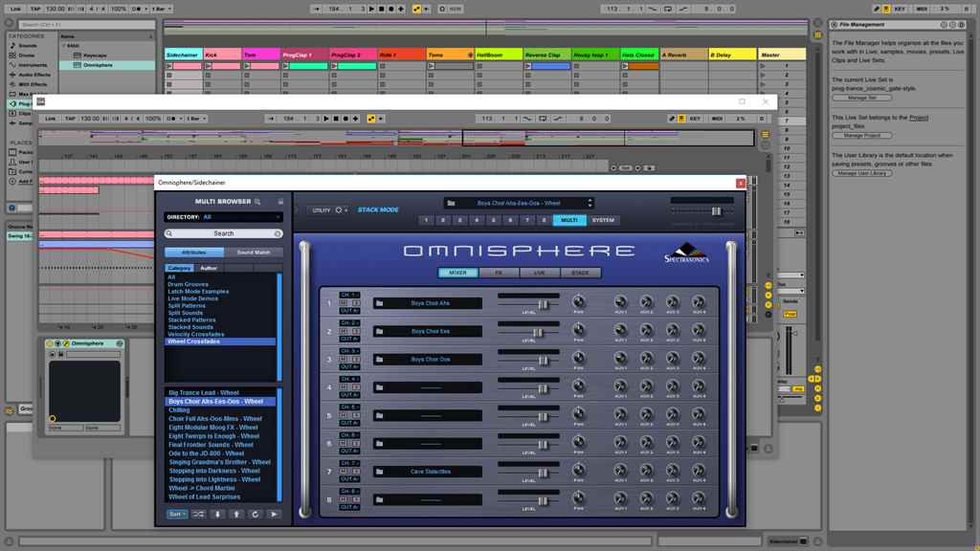
Task: Click the shuffle icon in Multi Browser footer
Action: point(199,514)
